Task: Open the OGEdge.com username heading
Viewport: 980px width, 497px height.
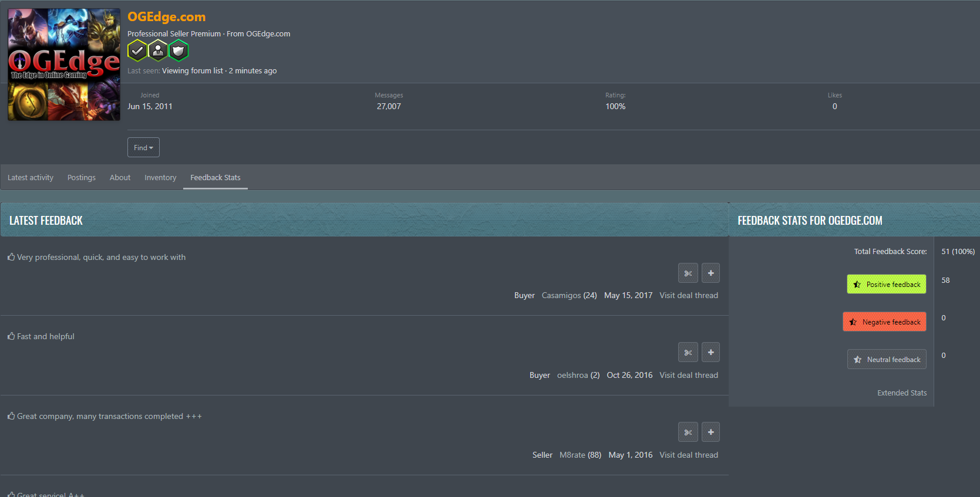Action: coord(167,17)
